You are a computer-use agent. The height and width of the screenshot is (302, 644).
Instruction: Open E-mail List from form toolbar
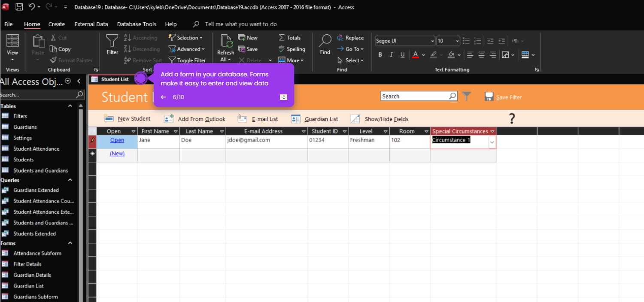(258, 119)
